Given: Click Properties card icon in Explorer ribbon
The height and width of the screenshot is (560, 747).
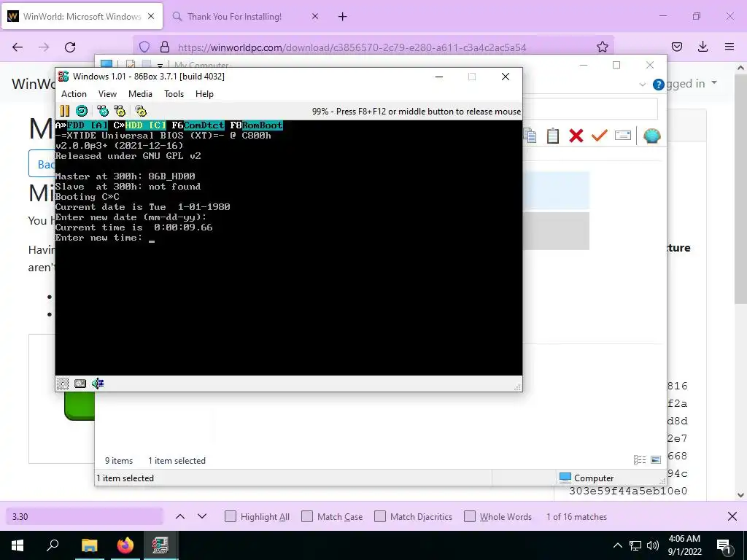Looking at the screenshot, I should click(623, 136).
